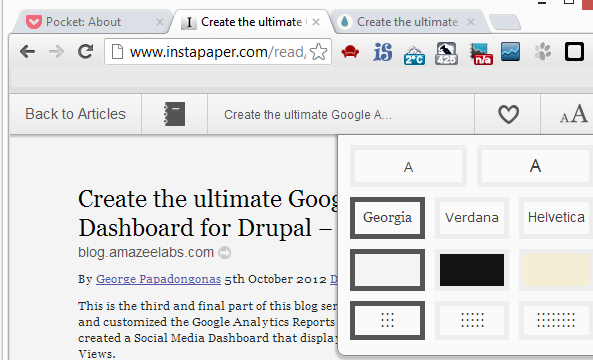The width and height of the screenshot is (593, 360).
Task: Click the browser forward arrow
Action: [56, 51]
